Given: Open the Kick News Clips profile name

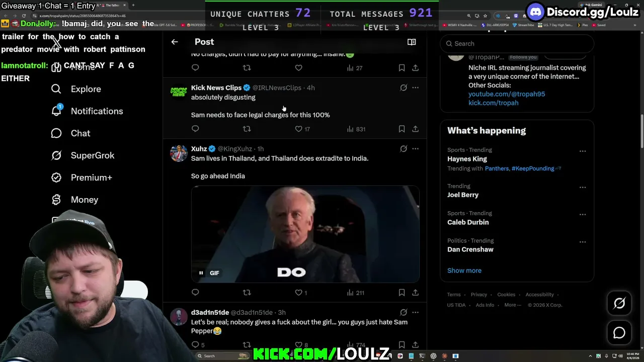Looking at the screenshot, I should pyautogui.click(x=216, y=87).
